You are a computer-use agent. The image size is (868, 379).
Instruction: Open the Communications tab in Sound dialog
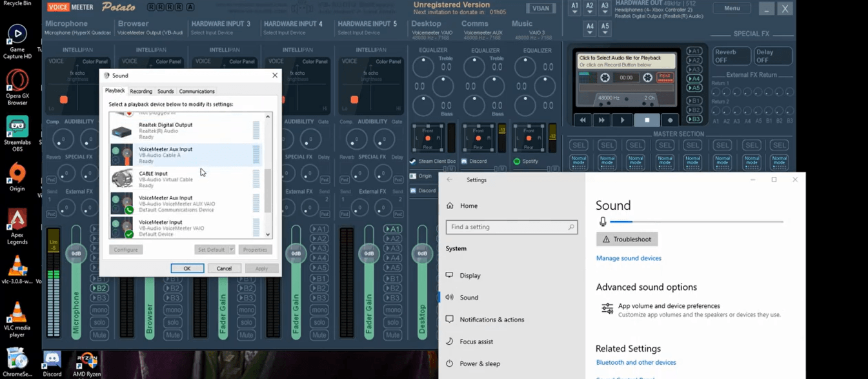coord(197,92)
